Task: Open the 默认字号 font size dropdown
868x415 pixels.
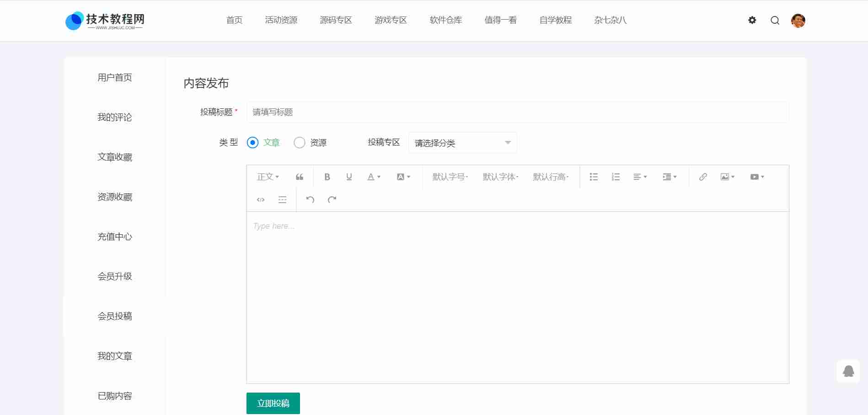Action: click(x=450, y=177)
